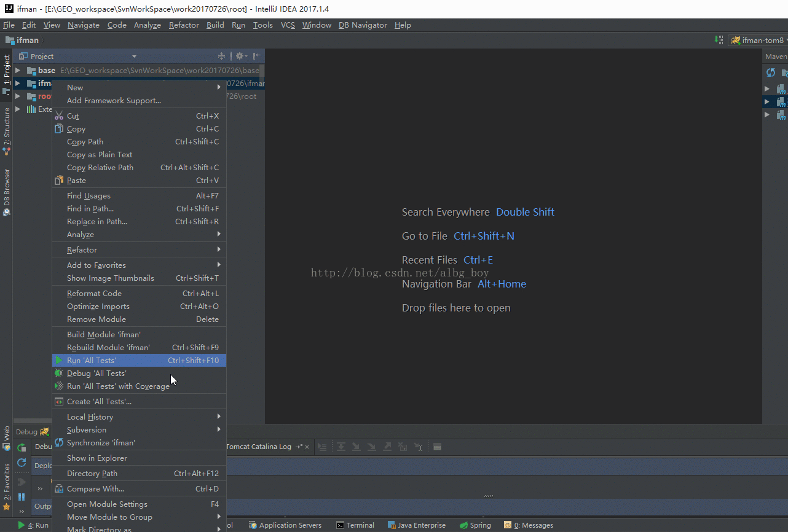Viewport: 788px width, 532px height.
Task: Click the step into icon in debug toolbar
Action: click(356, 447)
